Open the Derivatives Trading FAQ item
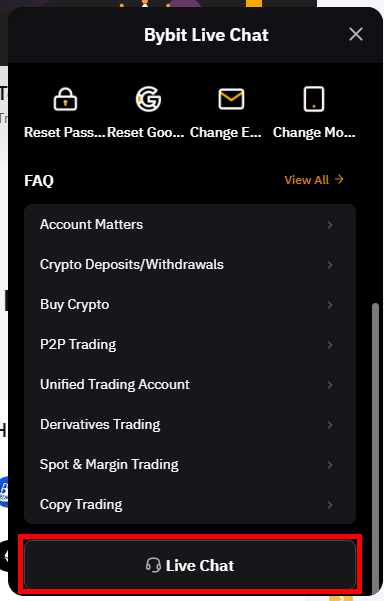 point(190,425)
